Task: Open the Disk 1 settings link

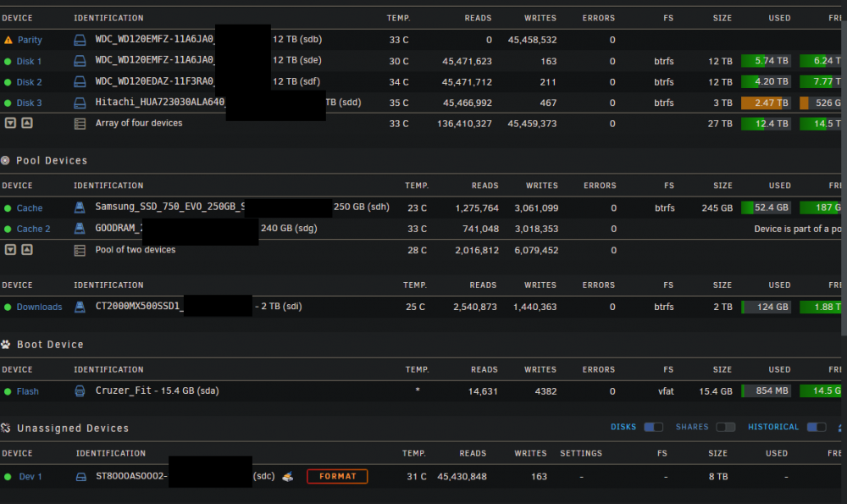Action: click(29, 62)
